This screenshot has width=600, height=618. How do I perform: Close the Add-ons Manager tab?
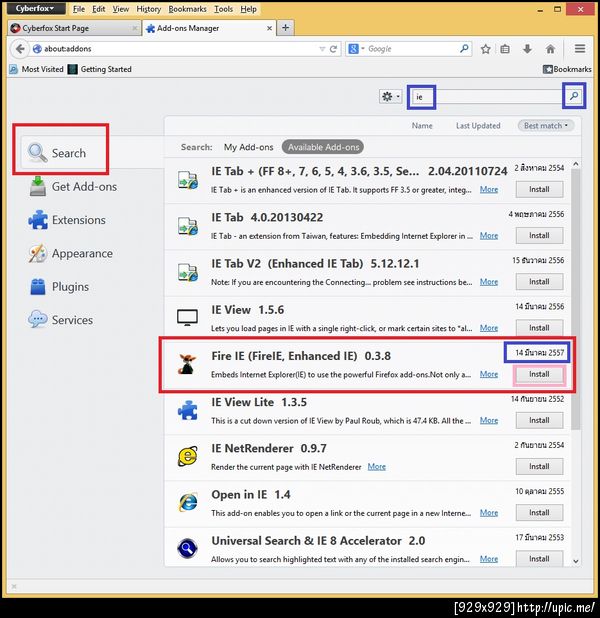269,28
